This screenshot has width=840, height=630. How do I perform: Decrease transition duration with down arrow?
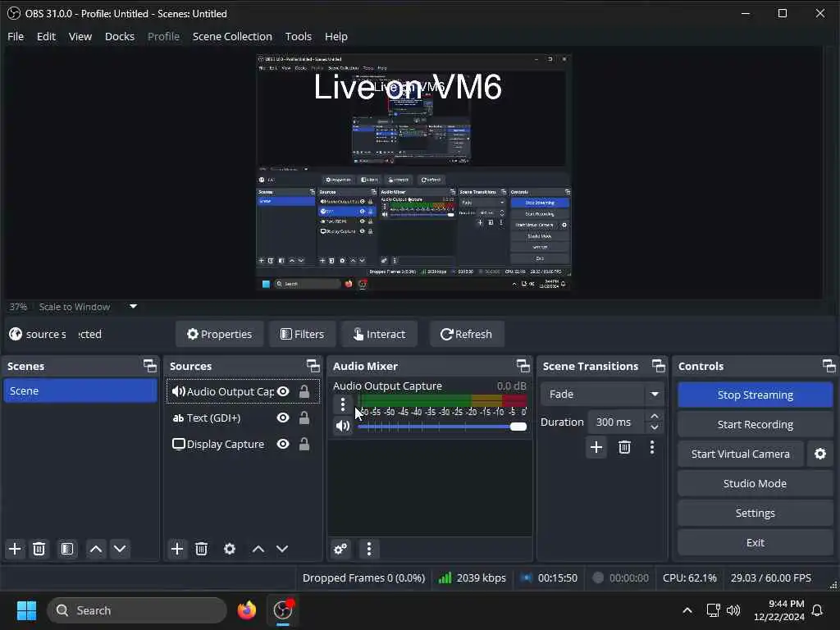(x=654, y=427)
